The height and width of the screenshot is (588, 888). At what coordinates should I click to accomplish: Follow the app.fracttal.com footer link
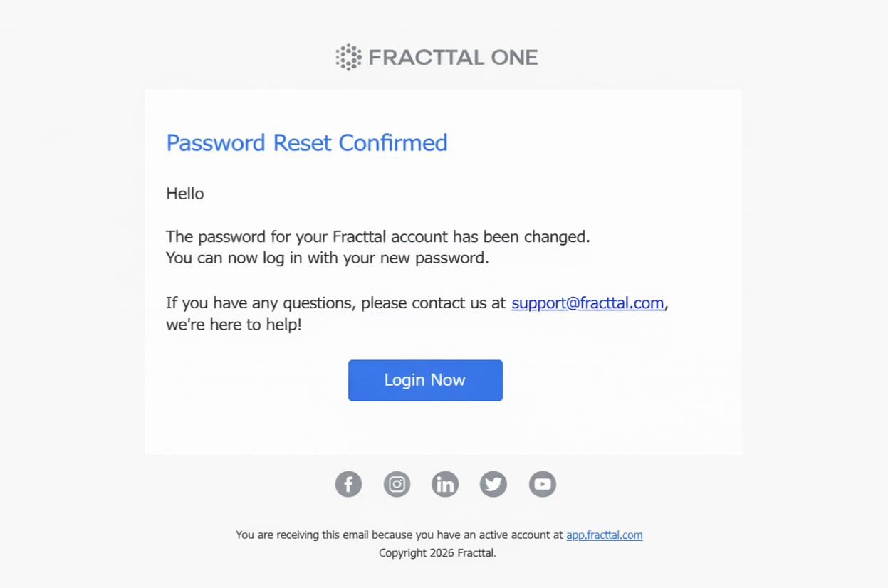click(604, 535)
